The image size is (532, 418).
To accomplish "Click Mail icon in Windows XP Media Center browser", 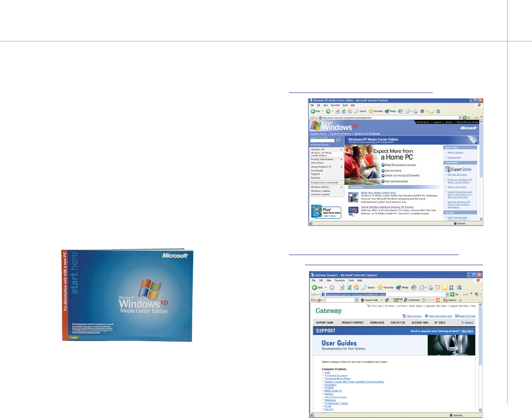I will 408,111.
